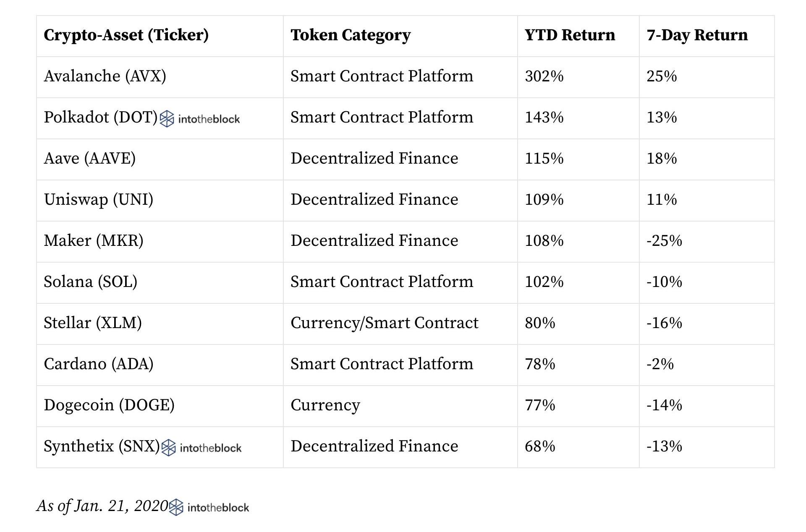Click the Cardano (ADA) asset name

tap(99, 364)
